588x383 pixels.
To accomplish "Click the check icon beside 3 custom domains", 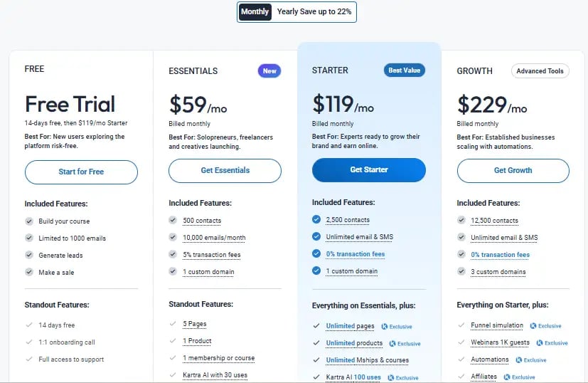I will [461, 271].
